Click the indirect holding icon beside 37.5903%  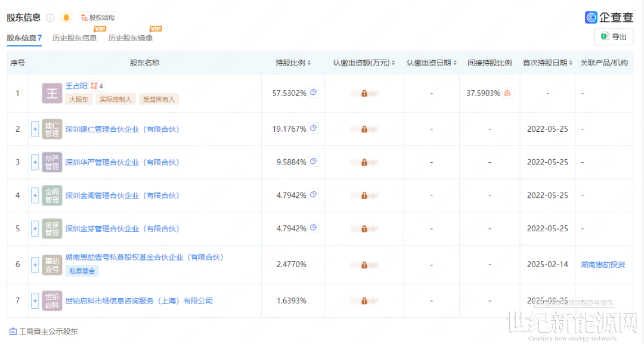(x=507, y=93)
